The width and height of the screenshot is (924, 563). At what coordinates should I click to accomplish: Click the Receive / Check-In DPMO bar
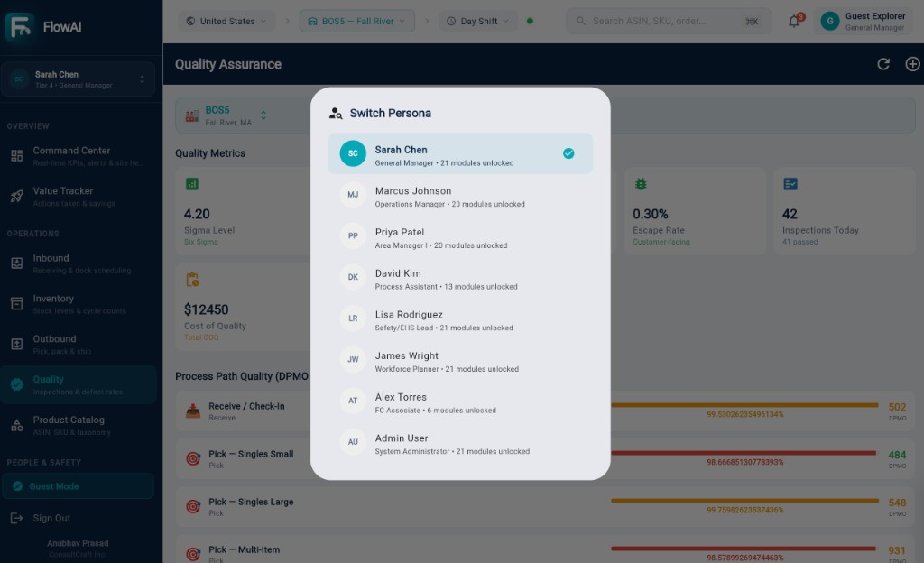[744, 405]
